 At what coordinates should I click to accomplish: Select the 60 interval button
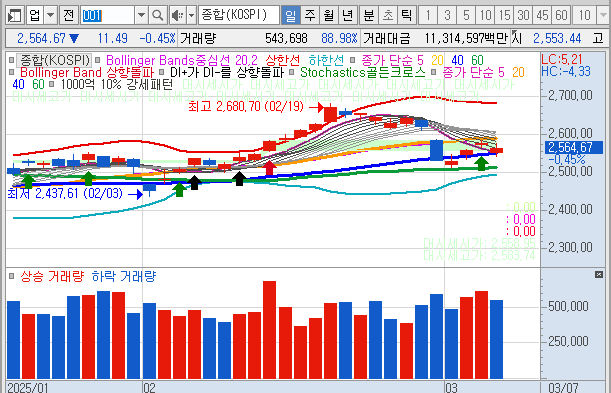pos(562,15)
